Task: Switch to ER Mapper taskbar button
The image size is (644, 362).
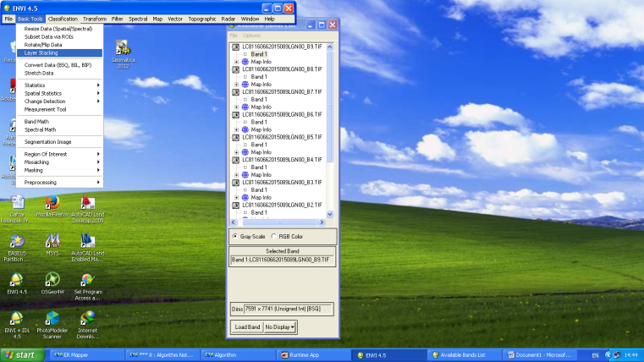Action: pyautogui.click(x=87, y=355)
